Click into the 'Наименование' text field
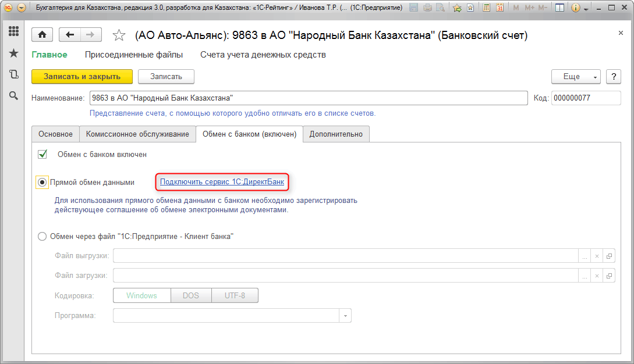This screenshot has width=634, height=364. [309, 98]
